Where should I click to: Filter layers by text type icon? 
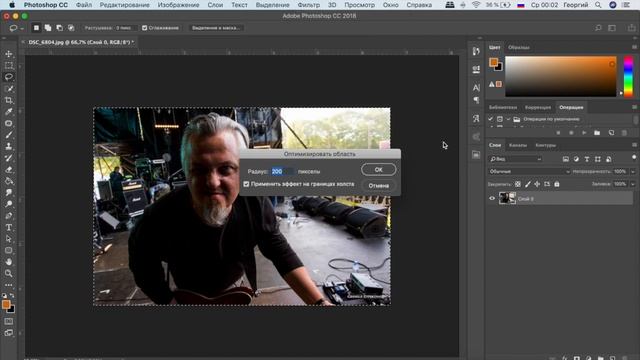[587, 159]
